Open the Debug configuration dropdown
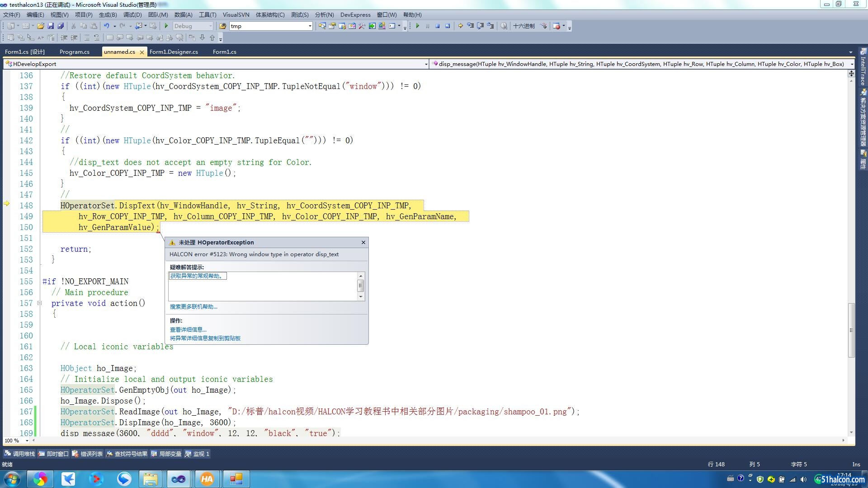The image size is (868, 488). (210, 26)
